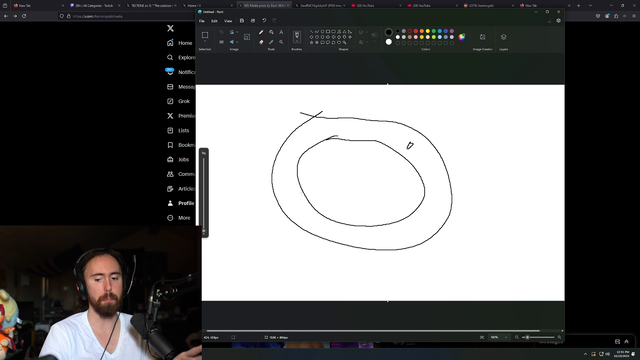Open the Layers panel
This screenshot has height=360, width=640.
504,37
